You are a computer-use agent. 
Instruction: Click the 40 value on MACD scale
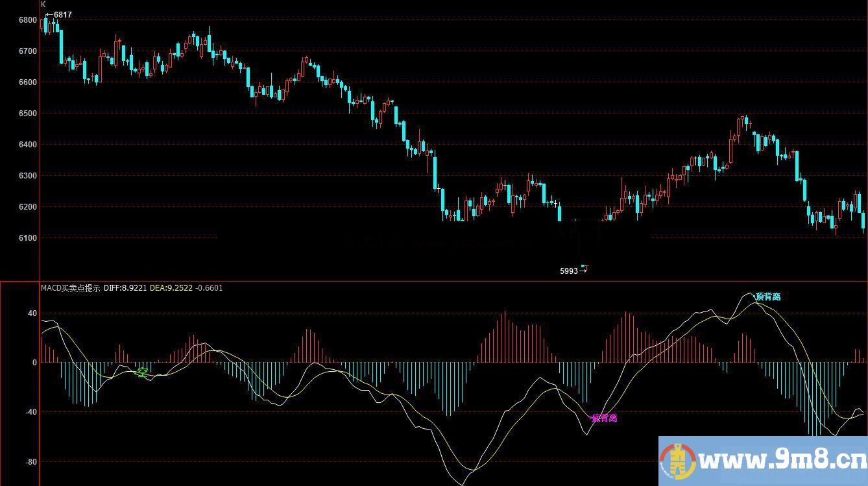click(x=31, y=311)
